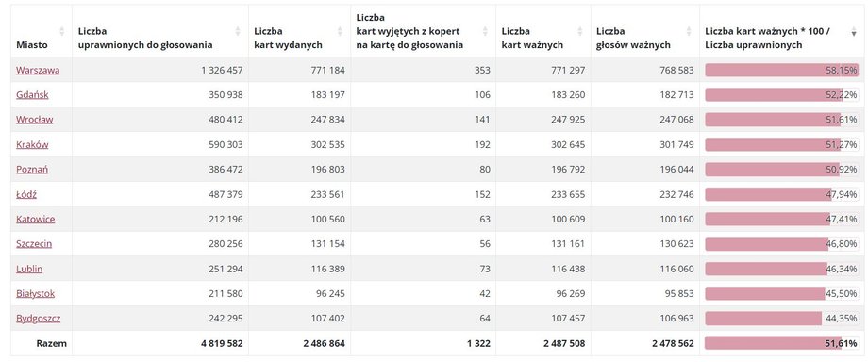This screenshot has width=868, height=362.
Task: Open the Wrocław link
Action: (34, 120)
